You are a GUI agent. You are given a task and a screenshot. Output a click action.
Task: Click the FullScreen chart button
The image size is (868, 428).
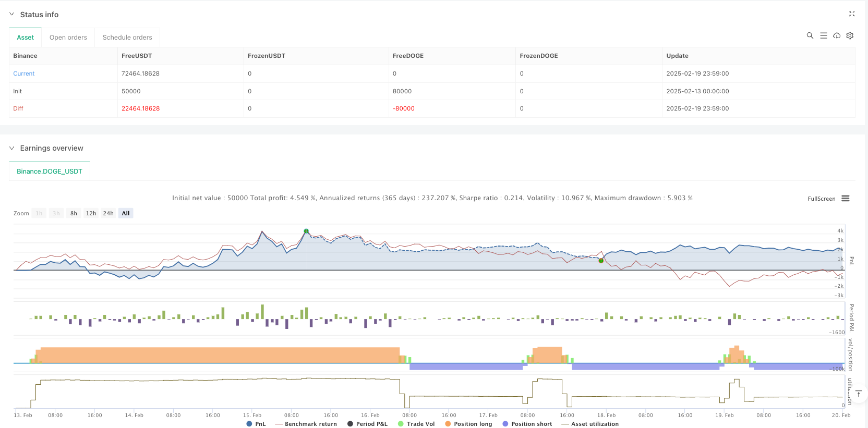tap(821, 199)
